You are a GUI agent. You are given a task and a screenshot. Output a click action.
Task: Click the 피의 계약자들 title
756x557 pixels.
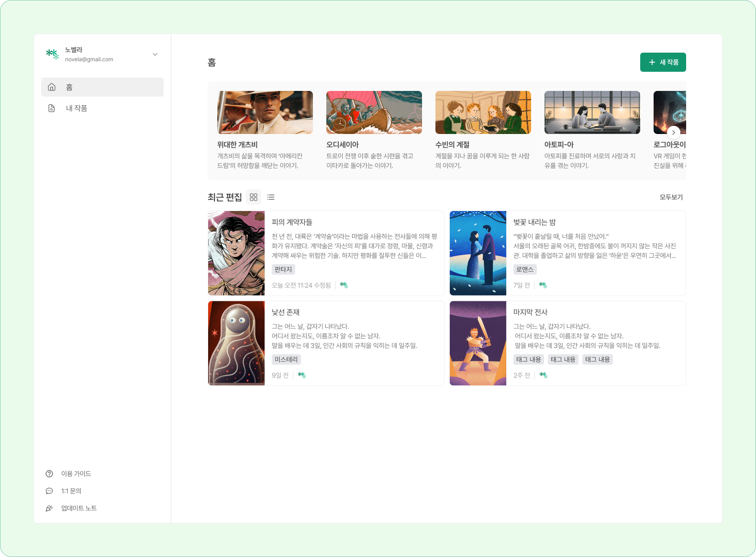click(x=292, y=222)
